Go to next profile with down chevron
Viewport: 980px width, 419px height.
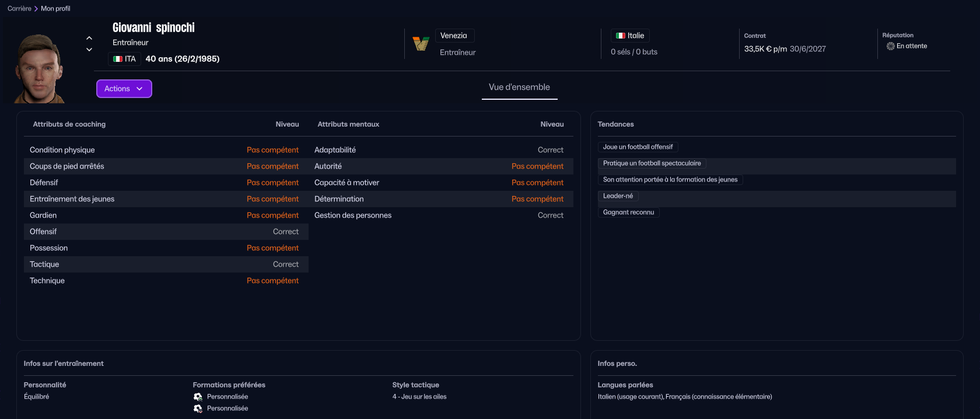pos(89,50)
